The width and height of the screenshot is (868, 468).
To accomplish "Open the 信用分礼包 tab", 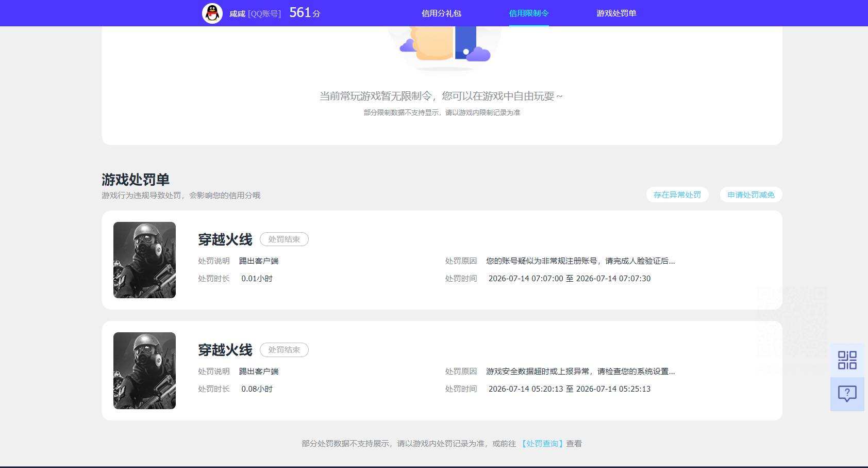I will (x=441, y=13).
